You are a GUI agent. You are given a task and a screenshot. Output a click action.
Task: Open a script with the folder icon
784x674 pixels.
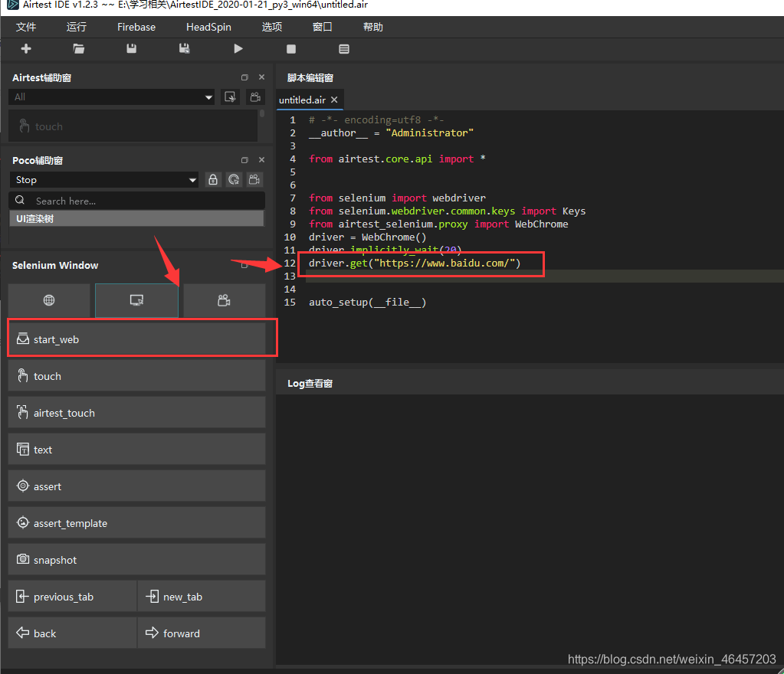point(78,48)
